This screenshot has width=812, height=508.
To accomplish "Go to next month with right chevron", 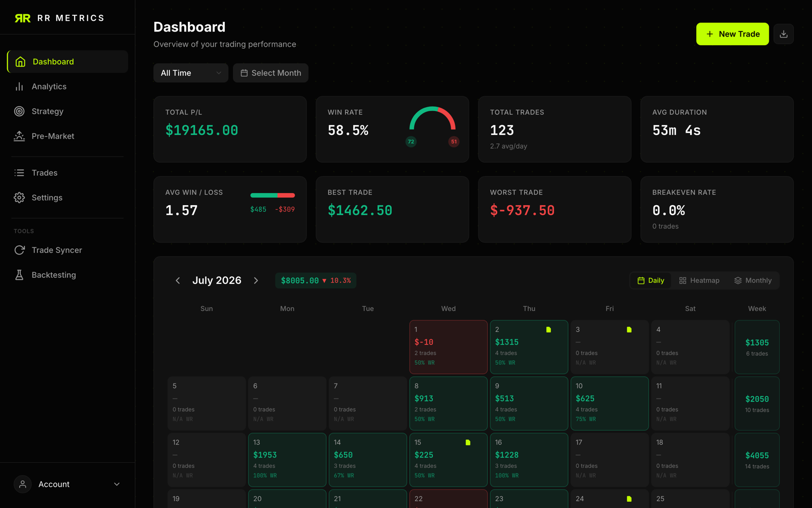I will [x=256, y=280].
